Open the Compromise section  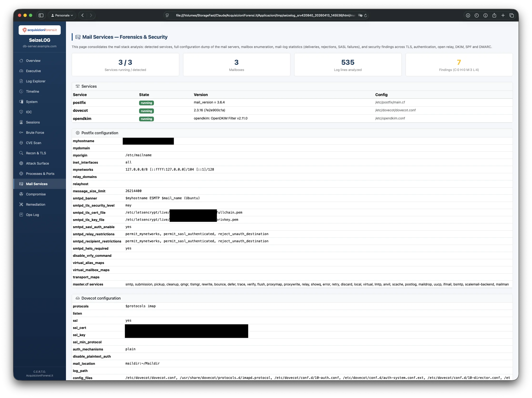(36, 194)
